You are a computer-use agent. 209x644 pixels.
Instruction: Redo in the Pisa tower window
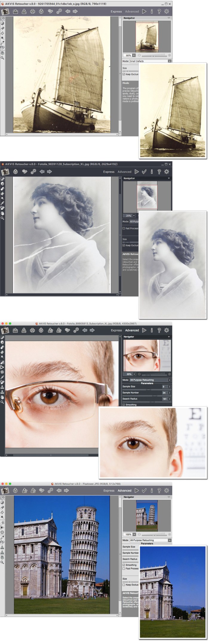tap(67, 491)
